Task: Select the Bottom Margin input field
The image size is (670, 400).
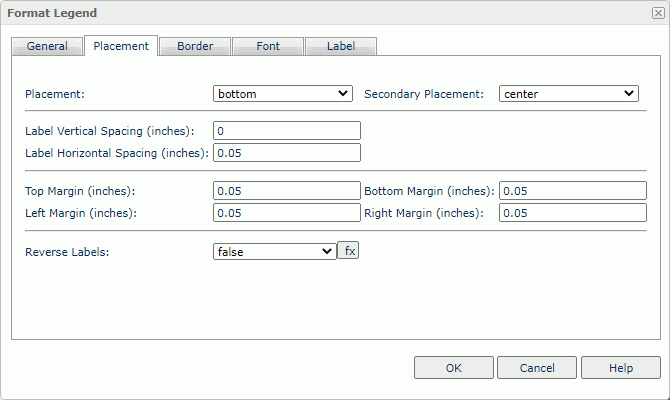Action: point(572,190)
